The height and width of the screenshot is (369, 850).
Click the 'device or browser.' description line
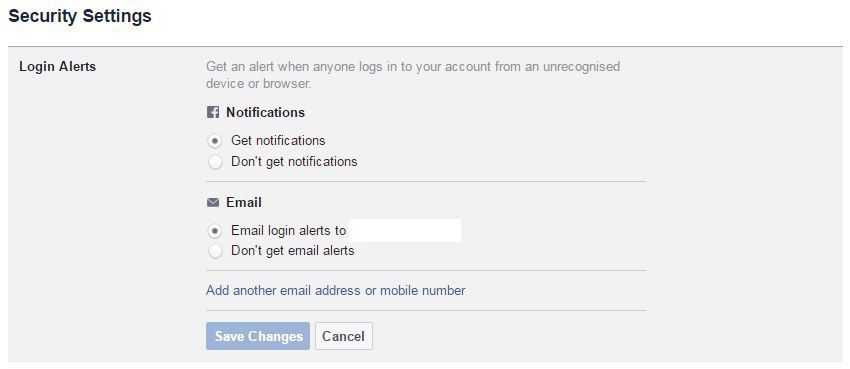point(259,85)
